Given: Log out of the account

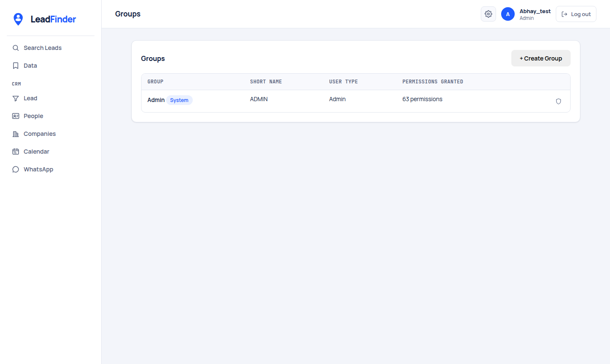Looking at the screenshot, I should (576, 14).
